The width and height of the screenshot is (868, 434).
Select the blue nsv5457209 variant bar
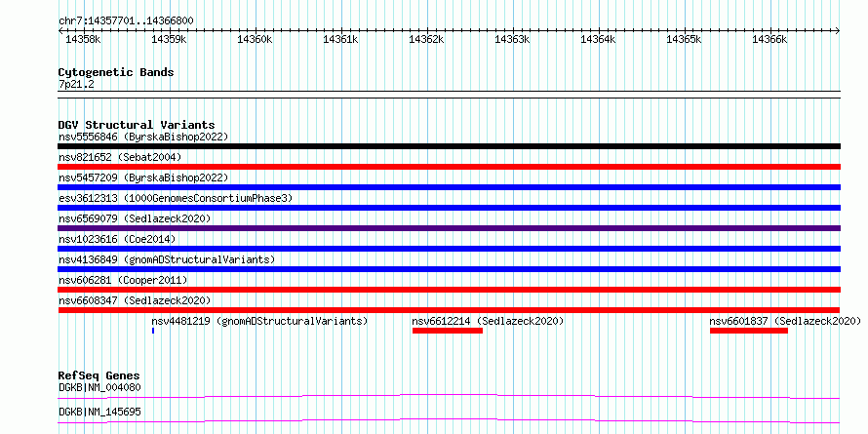449,187
